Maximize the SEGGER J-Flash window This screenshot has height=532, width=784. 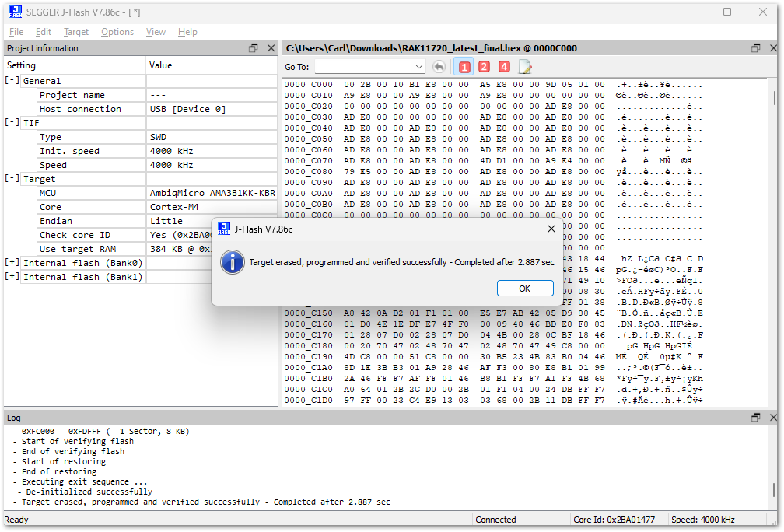[x=727, y=12]
